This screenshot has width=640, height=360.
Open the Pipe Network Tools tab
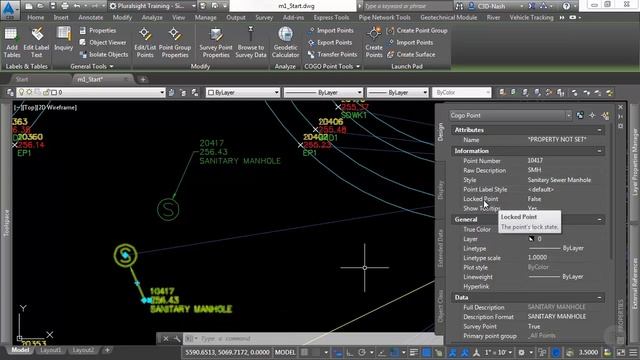[384, 18]
